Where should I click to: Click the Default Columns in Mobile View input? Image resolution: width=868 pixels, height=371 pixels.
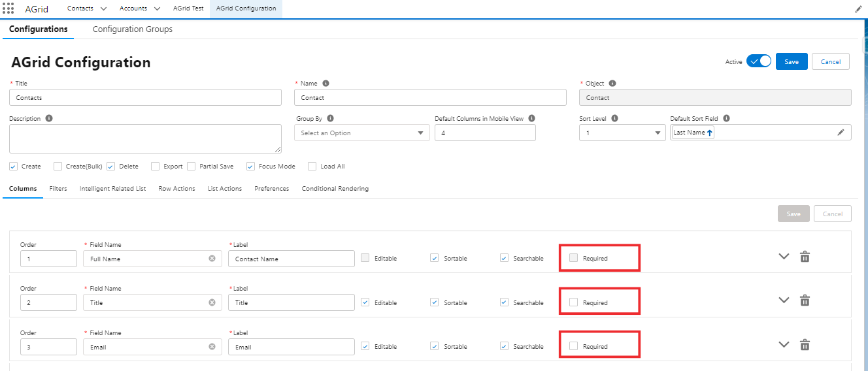[x=485, y=133]
